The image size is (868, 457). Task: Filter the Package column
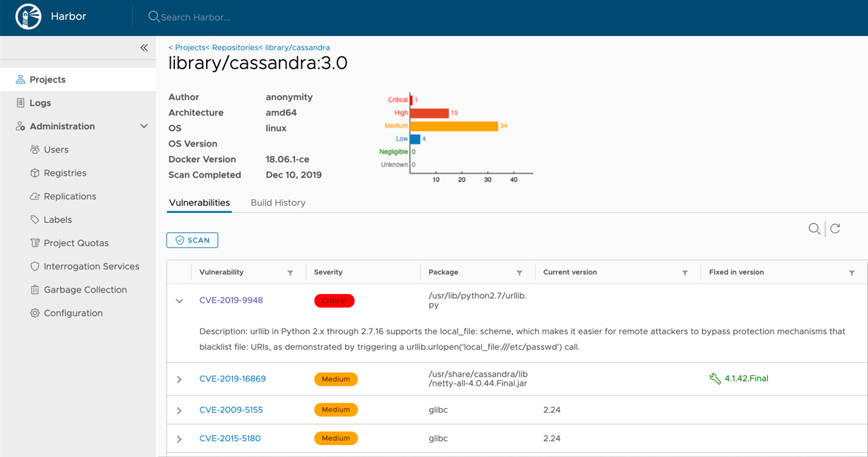point(519,273)
